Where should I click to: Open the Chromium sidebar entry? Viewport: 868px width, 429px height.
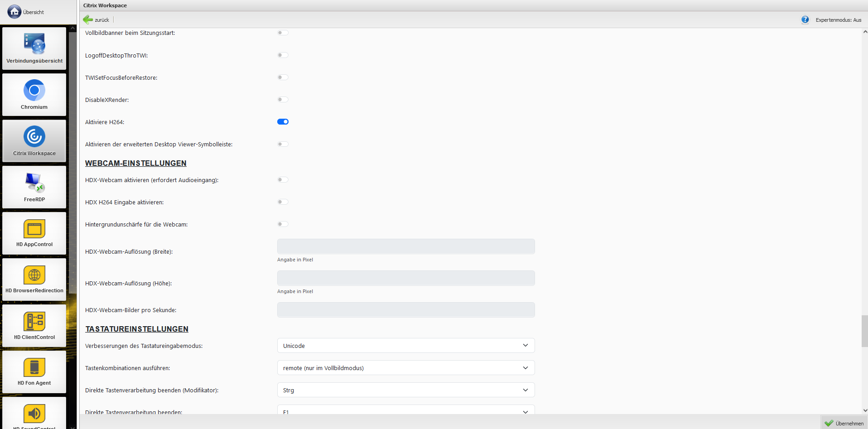pyautogui.click(x=34, y=95)
